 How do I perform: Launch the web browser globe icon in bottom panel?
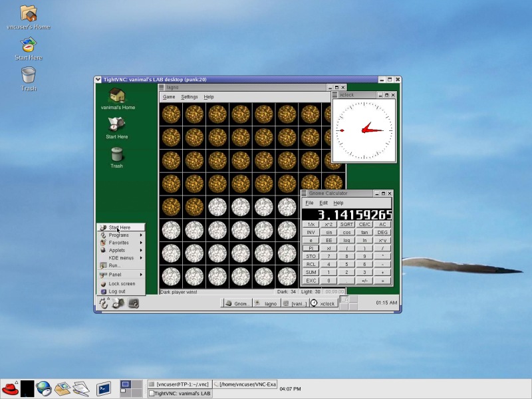point(44,388)
